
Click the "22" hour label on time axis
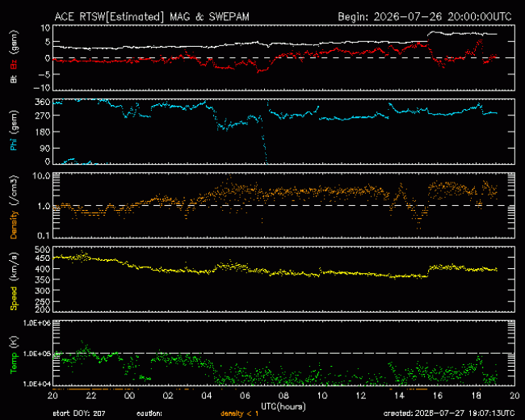click(90, 396)
